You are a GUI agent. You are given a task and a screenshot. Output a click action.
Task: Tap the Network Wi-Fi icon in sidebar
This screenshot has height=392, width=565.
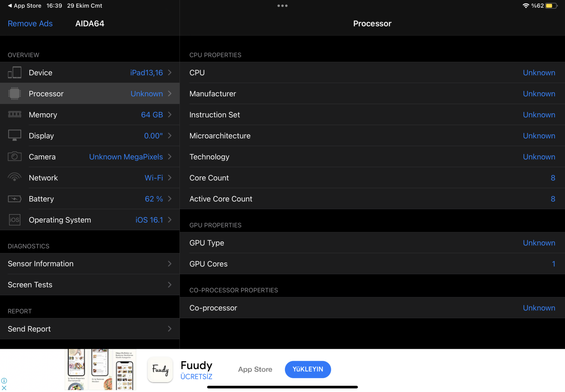point(15,177)
